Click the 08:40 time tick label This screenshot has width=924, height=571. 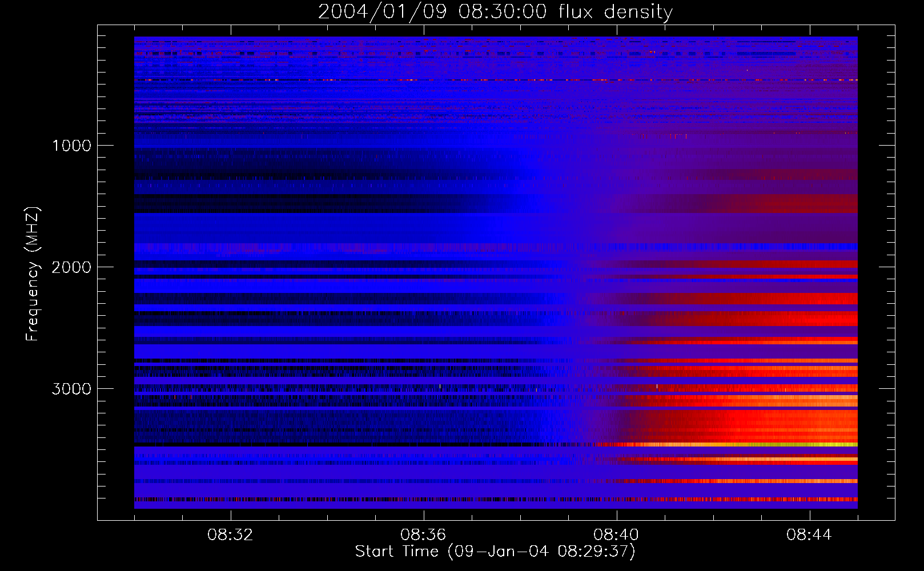point(616,535)
